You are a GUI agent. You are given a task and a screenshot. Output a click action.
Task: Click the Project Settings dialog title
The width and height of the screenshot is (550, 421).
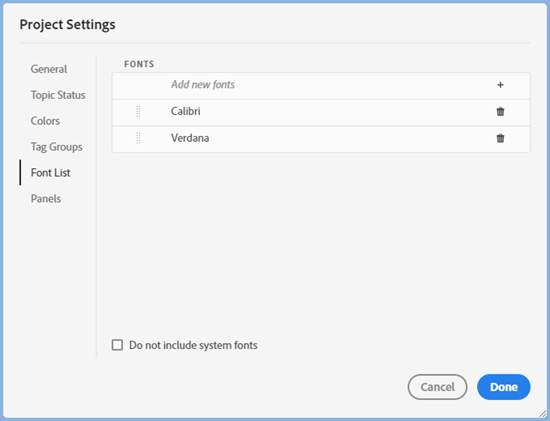click(x=67, y=25)
